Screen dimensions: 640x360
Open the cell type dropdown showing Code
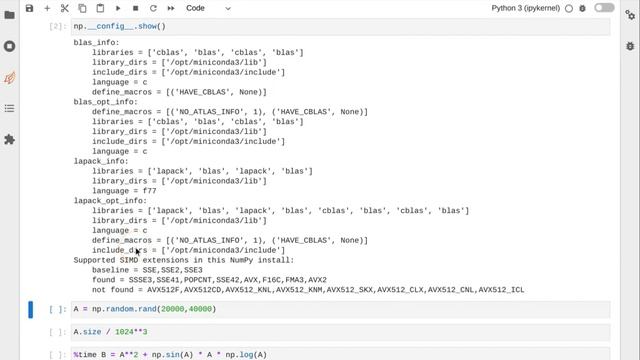coord(209,8)
